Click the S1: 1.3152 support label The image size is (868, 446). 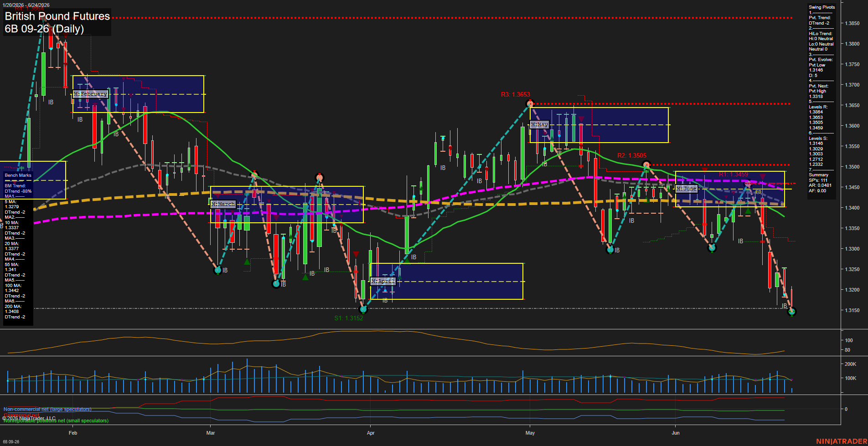coord(349,318)
